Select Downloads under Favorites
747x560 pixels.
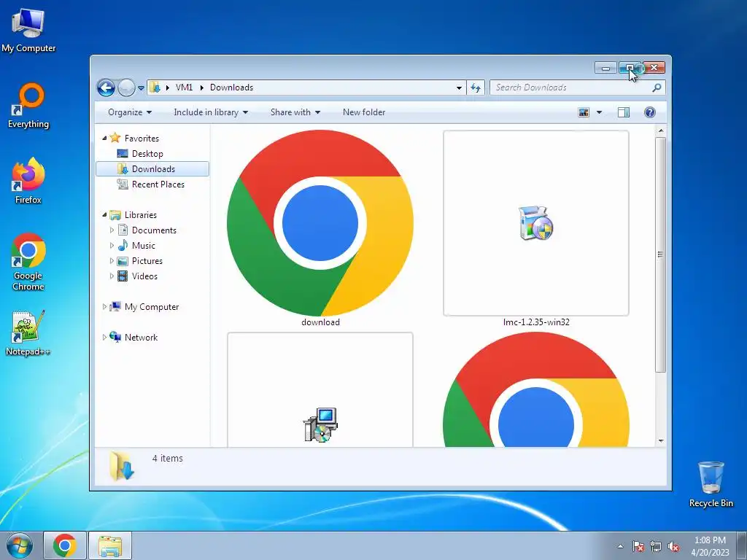[152, 169]
